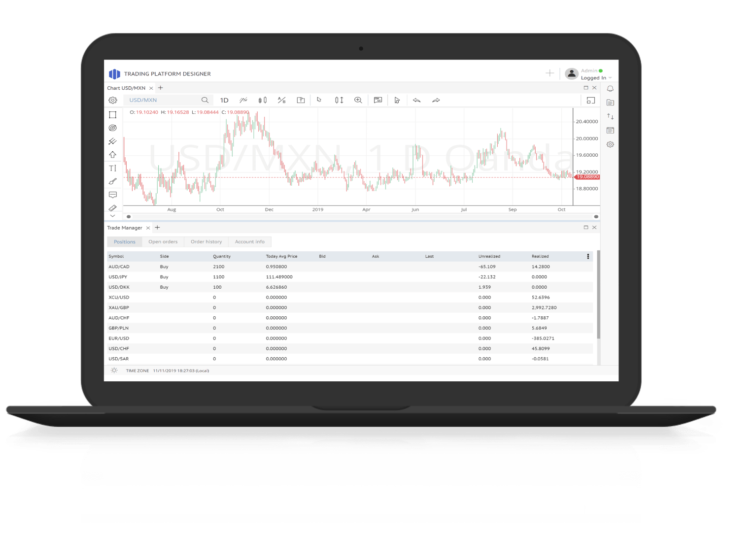Screen dimensions: 756x539
Task: Click the detach chart layout icon
Action: (591, 100)
